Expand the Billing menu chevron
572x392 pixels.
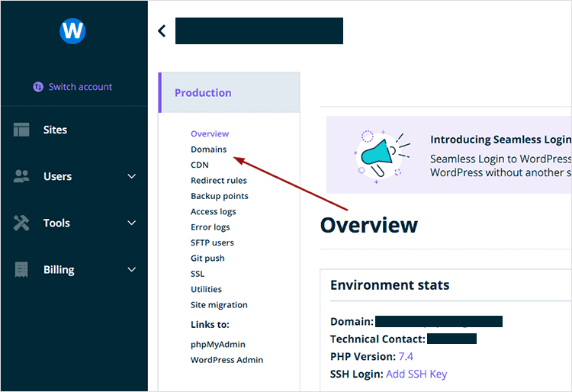click(x=131, y=269)
